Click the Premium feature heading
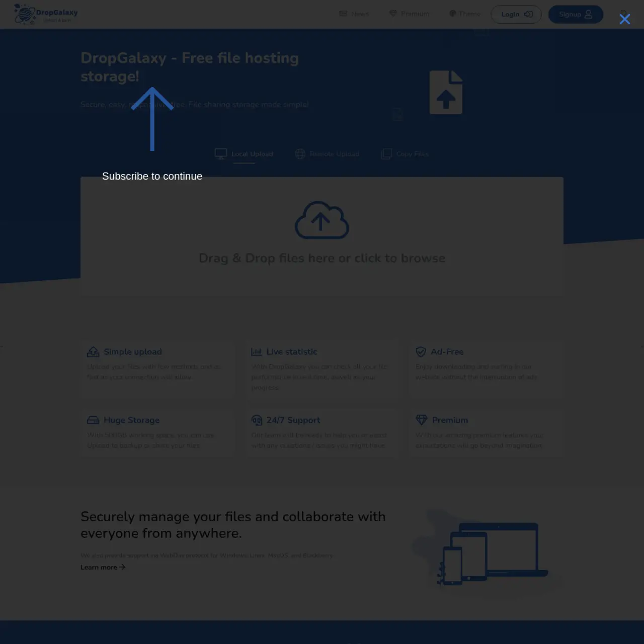This screenshot has height=644, width=644. (x=450, y=420)
